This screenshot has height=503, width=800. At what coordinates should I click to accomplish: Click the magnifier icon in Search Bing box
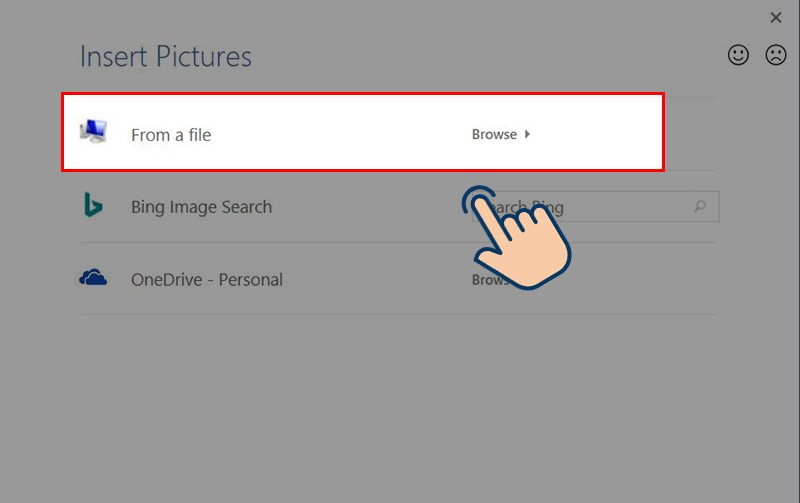(x=700, y=206)
